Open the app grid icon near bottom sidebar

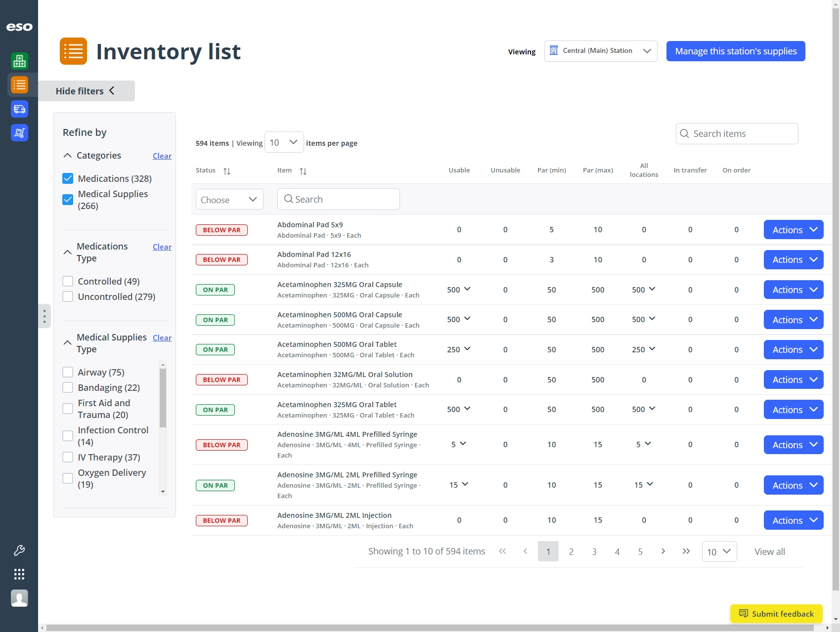pyautogui.click(x=19, y=574)
